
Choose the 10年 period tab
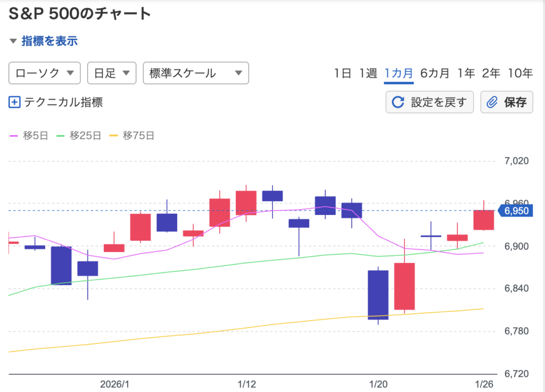[520, 73]
